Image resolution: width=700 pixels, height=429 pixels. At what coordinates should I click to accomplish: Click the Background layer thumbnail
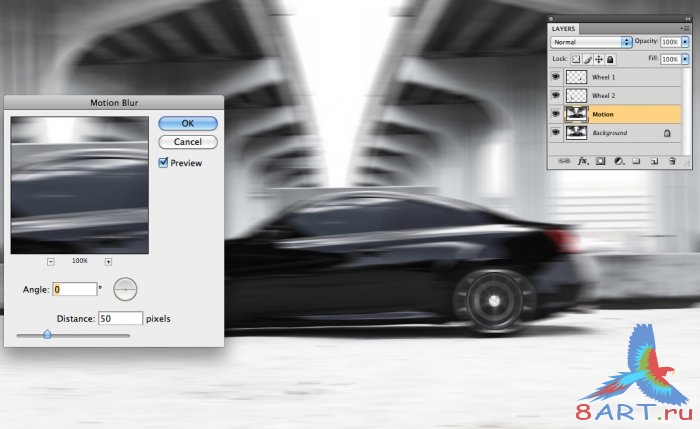(576, 133)
